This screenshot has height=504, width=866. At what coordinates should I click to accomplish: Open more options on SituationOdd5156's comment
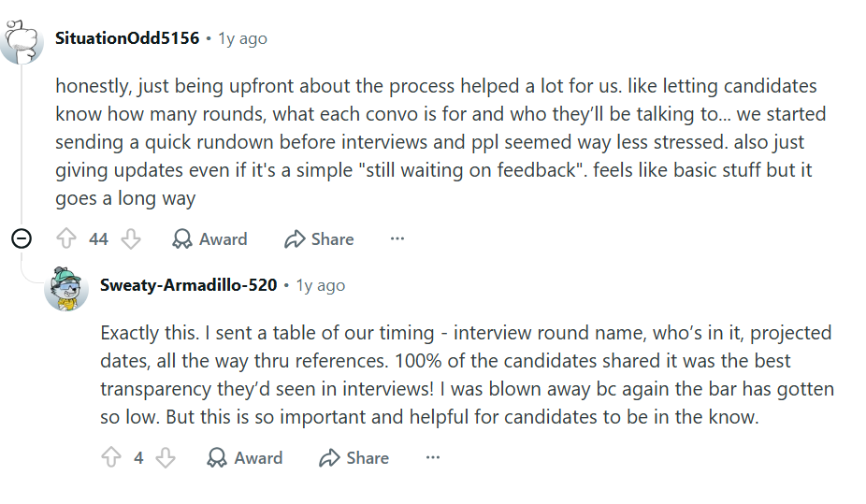click(x=397, y=239)
